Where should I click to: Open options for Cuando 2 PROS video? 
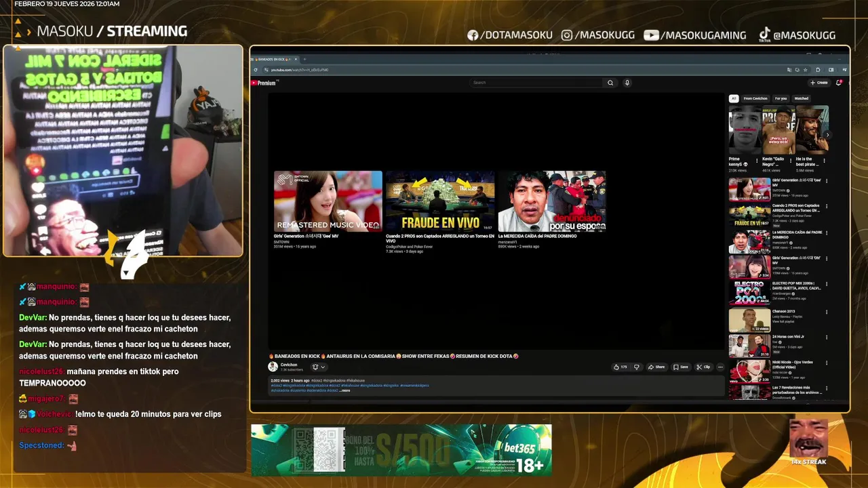827,207
